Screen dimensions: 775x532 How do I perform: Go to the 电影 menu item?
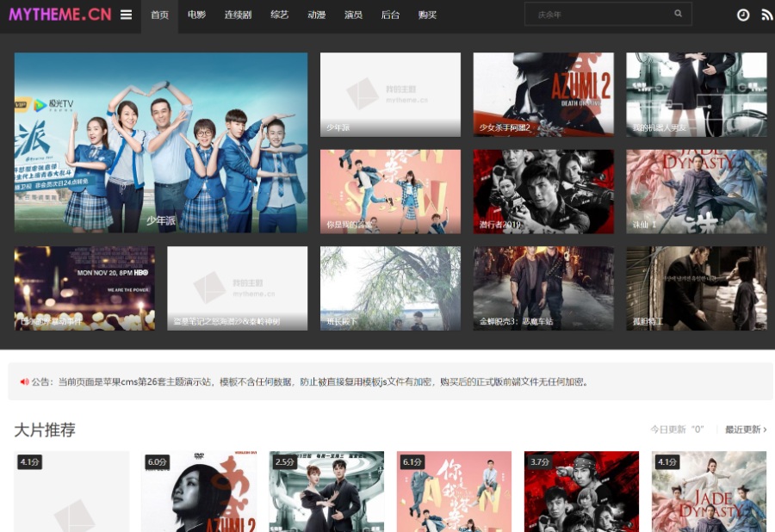196,15
